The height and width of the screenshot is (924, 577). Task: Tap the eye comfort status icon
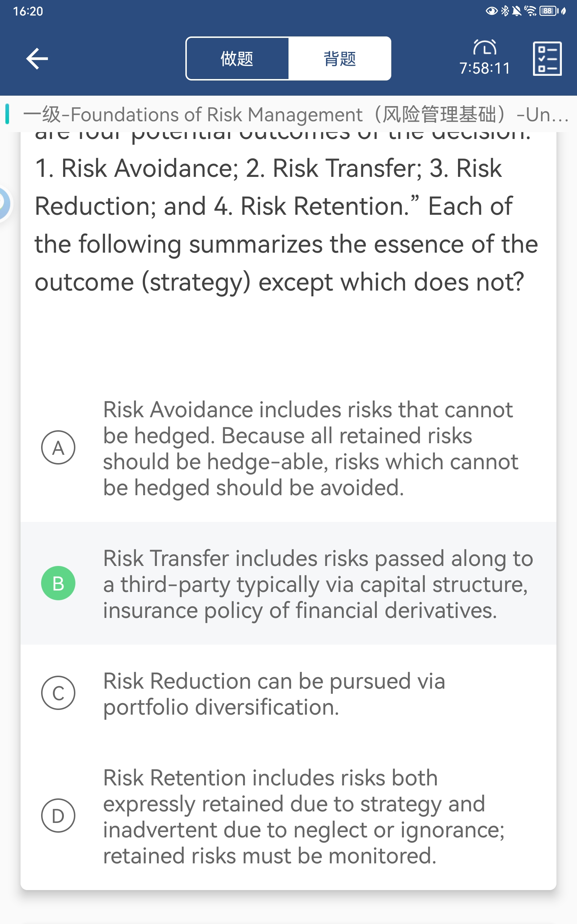tap(492, 11)
